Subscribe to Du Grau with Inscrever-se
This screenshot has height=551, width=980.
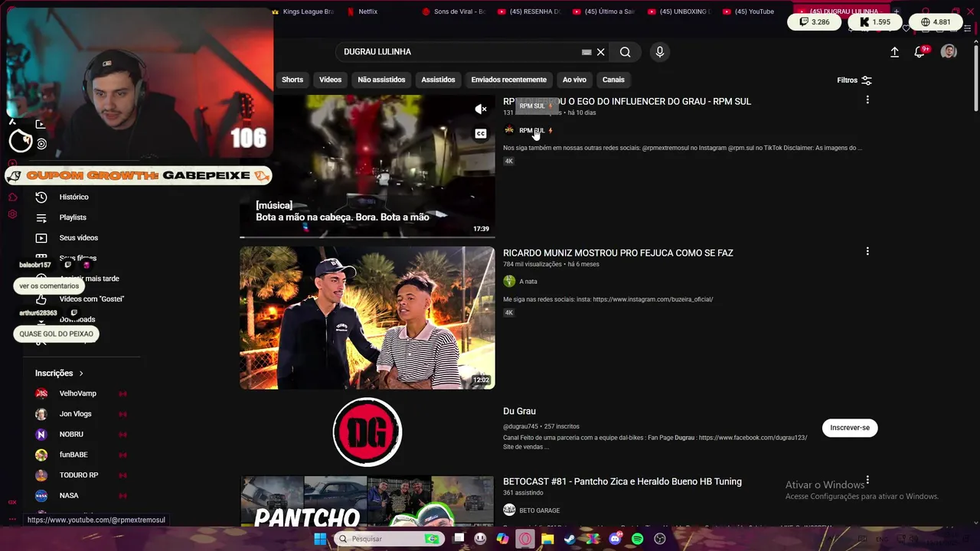850,428
